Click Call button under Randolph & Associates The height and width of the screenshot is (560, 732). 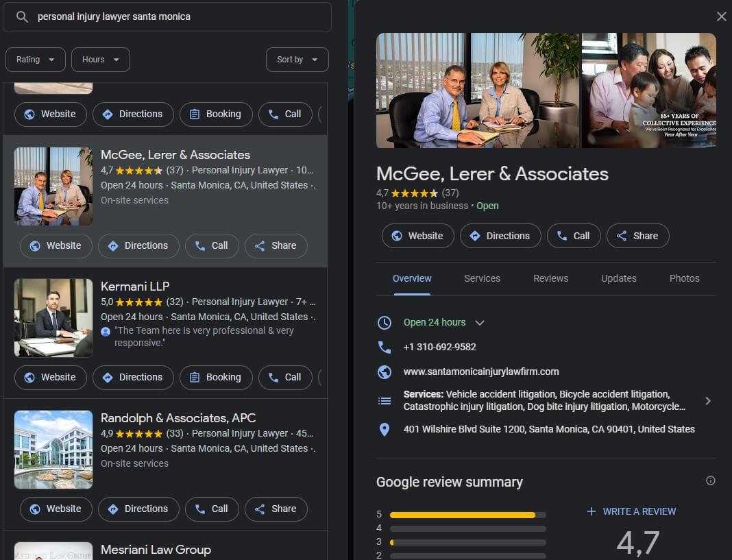(x=212, y=509)
